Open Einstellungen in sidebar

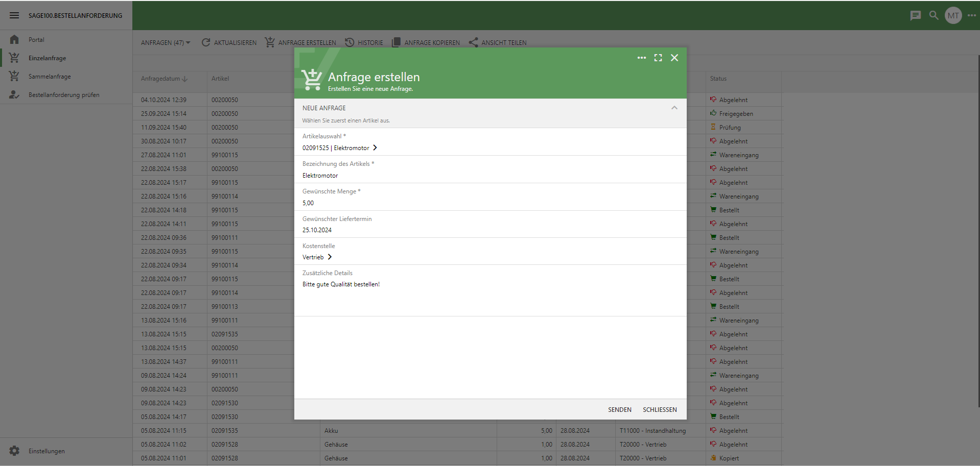click(66, 451)
